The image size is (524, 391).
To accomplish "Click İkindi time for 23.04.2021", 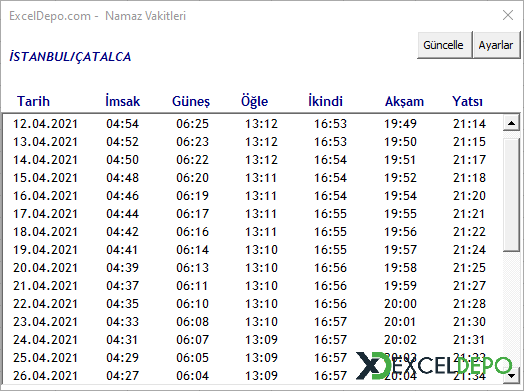I will pos(331,322).
